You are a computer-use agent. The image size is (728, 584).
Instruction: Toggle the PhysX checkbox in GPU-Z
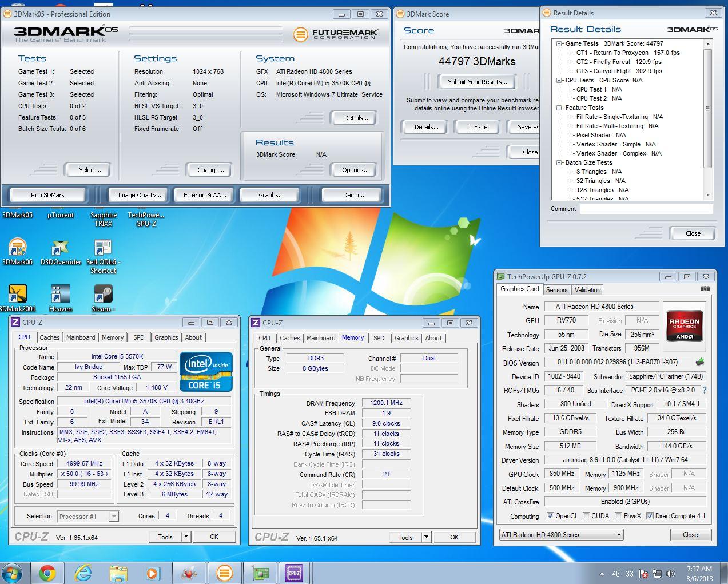click(x=618, y=516)
